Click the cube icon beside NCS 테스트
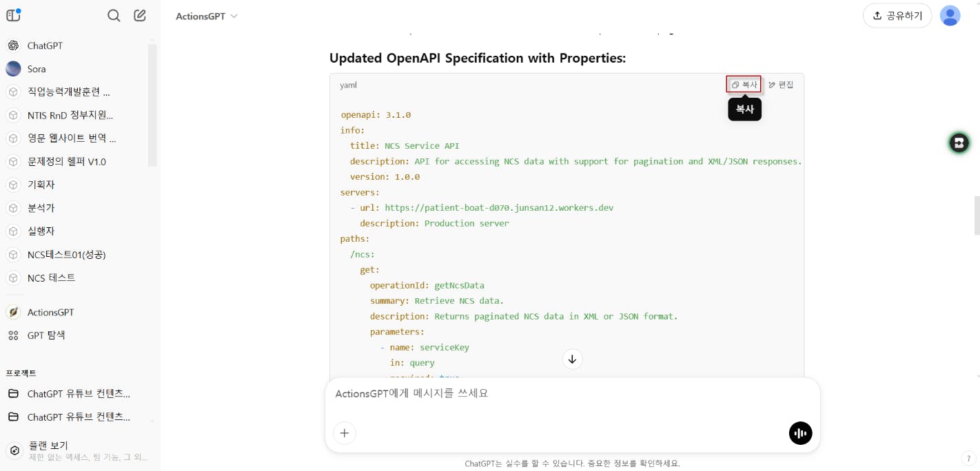Image resolution: width=980 pixels, height=471 pixels. click(13, 278)
